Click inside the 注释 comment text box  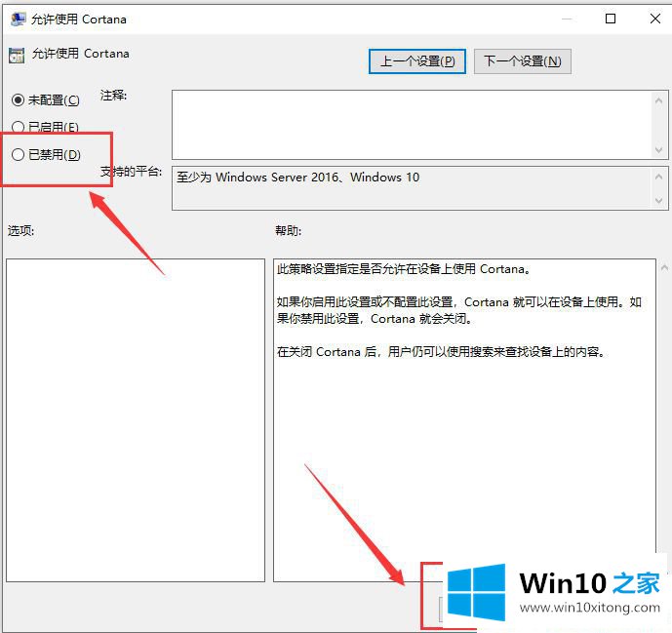412,124
